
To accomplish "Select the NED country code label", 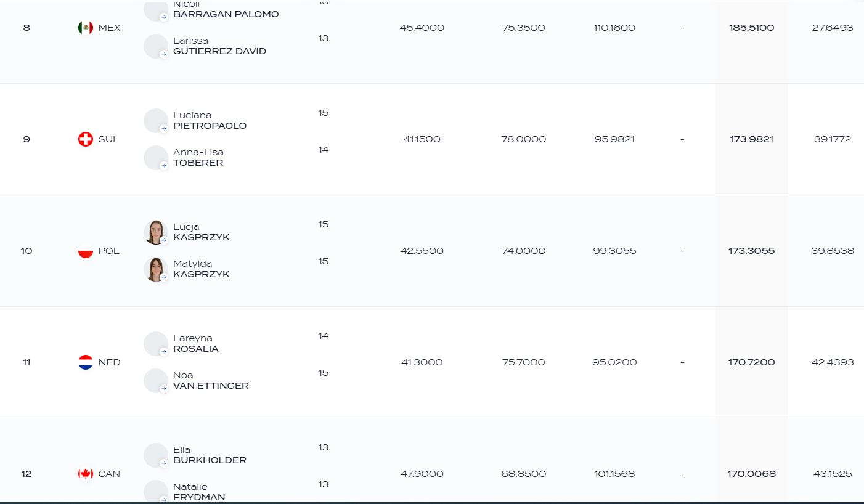I will [109, 362].
